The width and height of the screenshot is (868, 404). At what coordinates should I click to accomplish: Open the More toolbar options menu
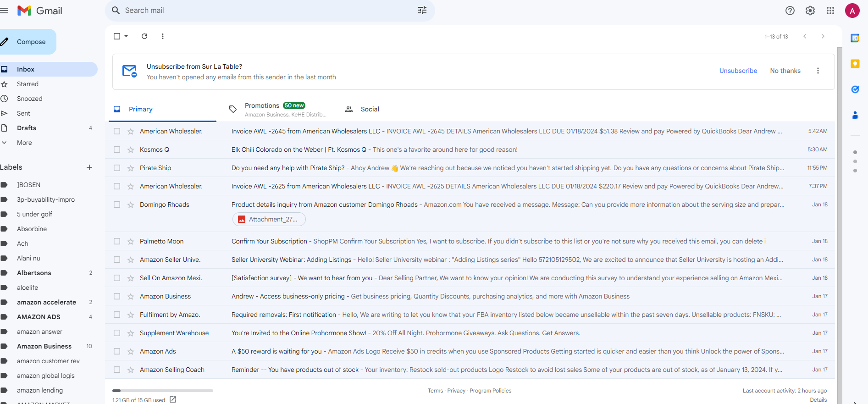[x=163, y=36]
